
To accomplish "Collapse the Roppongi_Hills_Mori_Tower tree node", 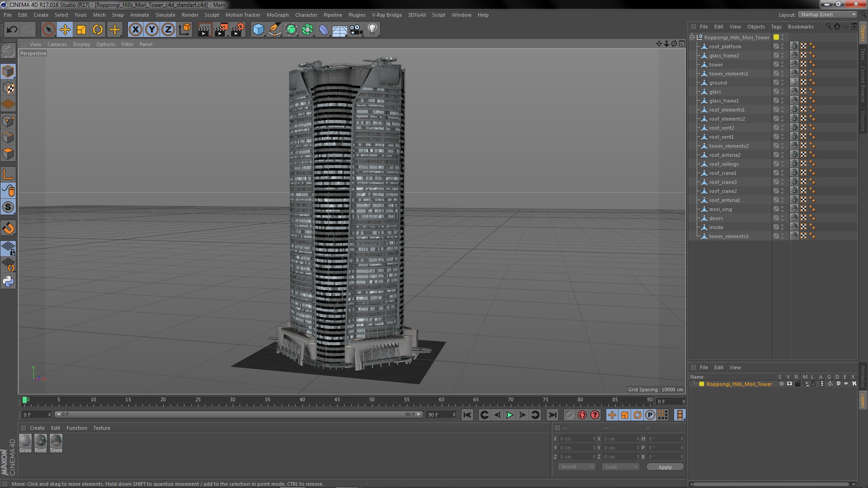I will (692, 37).
